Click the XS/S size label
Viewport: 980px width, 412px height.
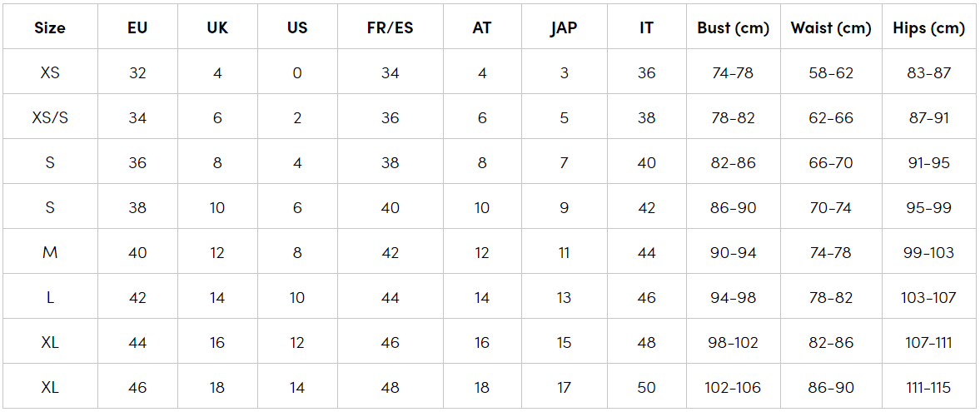point(50,117)
